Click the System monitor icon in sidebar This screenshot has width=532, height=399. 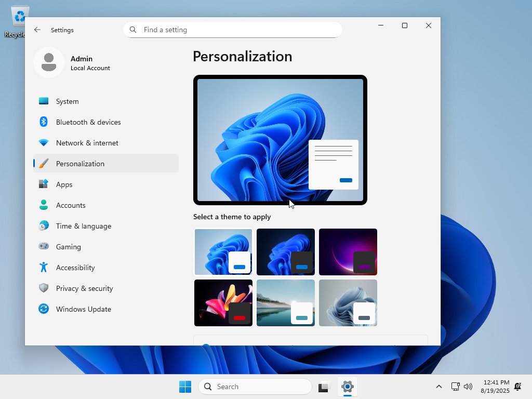click(x=44, y=101)
